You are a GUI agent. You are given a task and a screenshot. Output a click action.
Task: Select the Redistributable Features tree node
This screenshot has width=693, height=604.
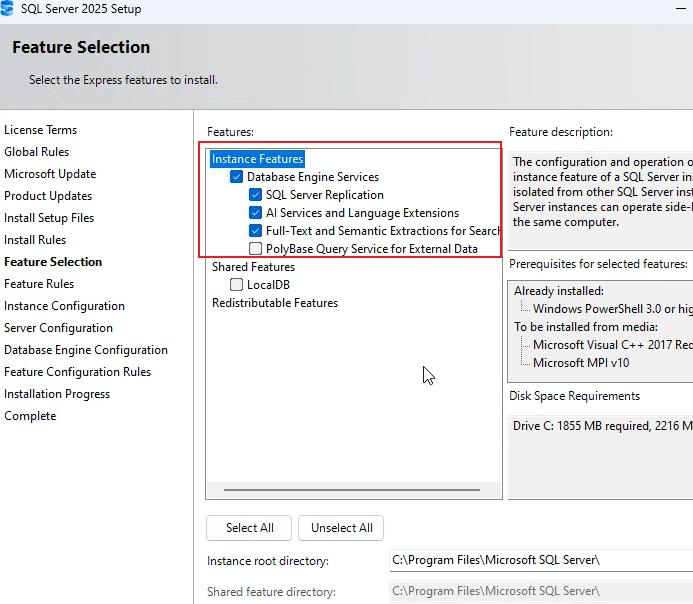pyautogui.click(x=274, y=303)
